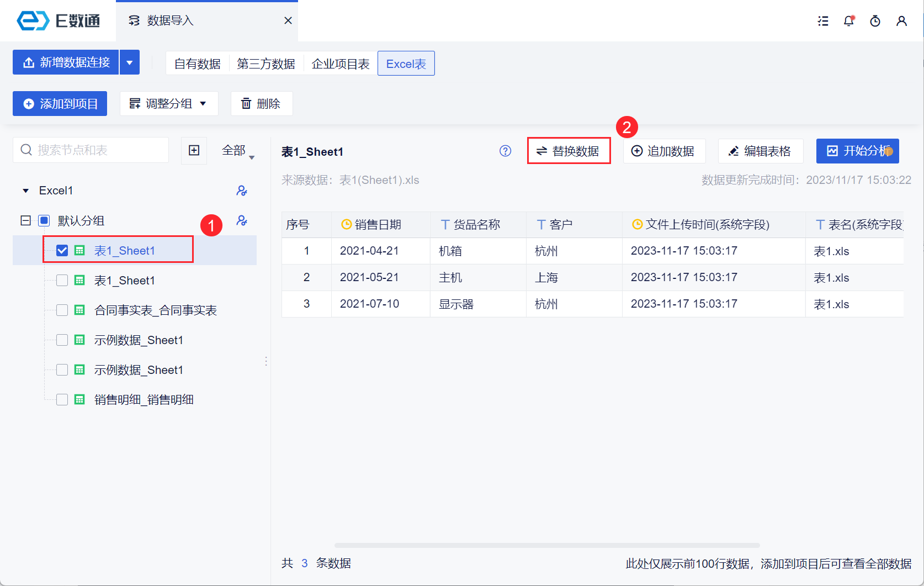Click the table icon of 合同事实表_合同事实表
924x586 pixels.
pos(79,310)
